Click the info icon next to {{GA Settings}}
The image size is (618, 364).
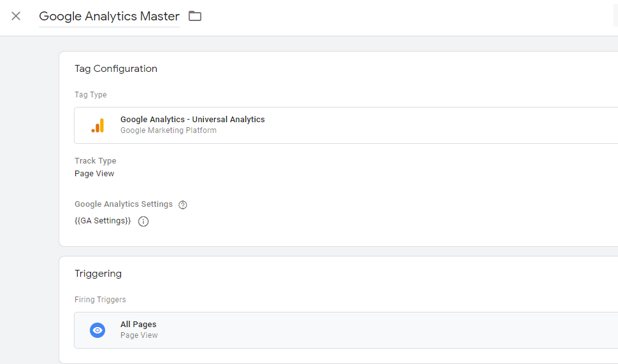coord(143,221)
